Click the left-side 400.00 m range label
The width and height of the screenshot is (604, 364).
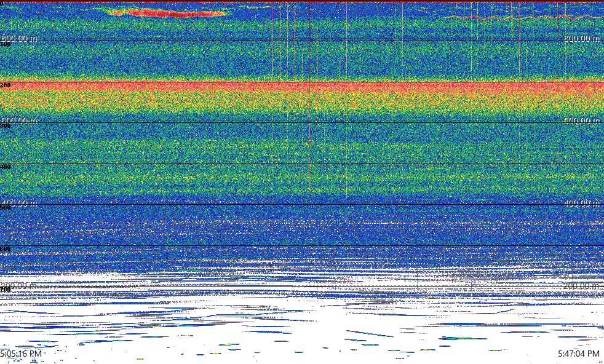tap(19, 203)
